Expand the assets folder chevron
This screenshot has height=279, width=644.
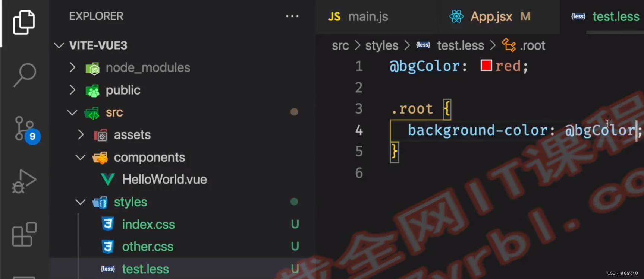(81, 134)
